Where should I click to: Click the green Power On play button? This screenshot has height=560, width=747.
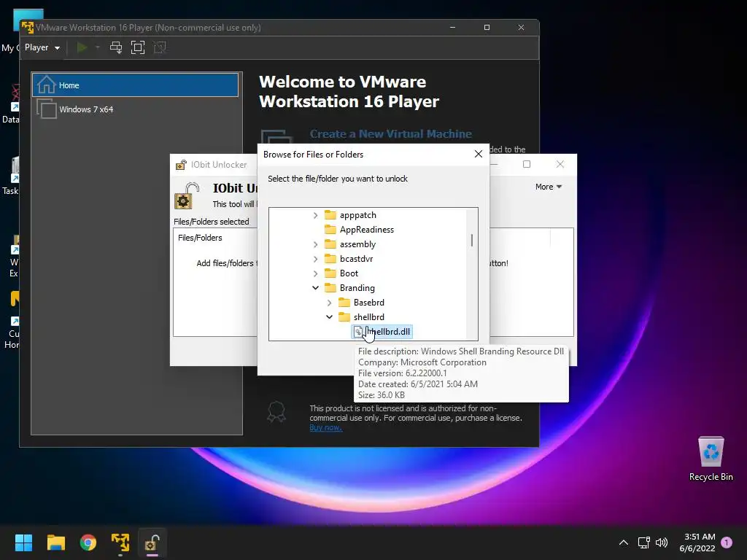click(82, 47)
